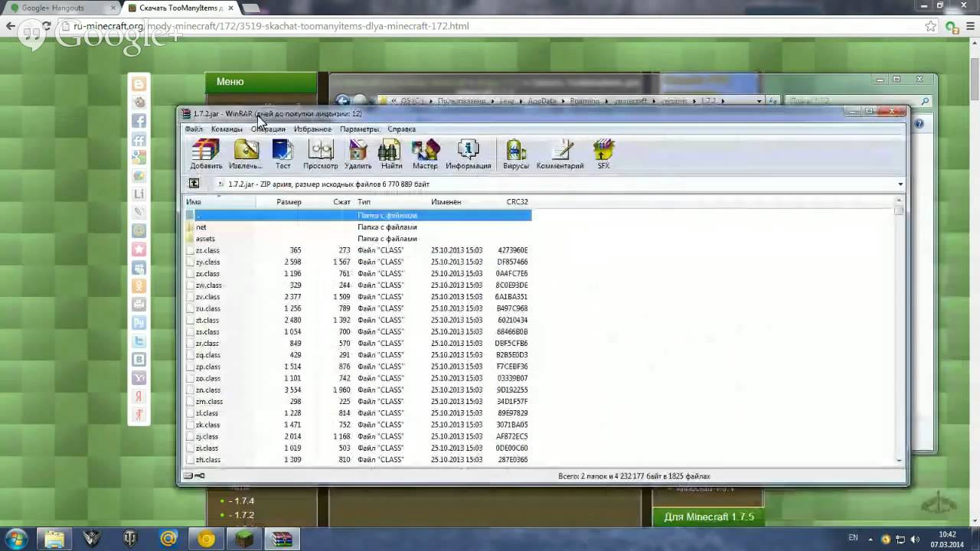Screen dimensions: 980x551
Task: Click the Добавить (Add) toolbar icon
Action: (206, 154)
